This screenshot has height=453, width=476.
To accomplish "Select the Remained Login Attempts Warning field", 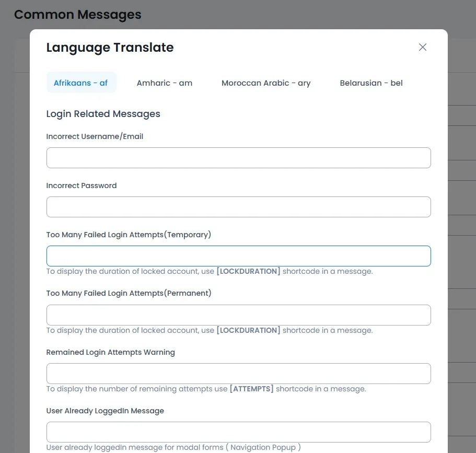I will click(238, 373).
